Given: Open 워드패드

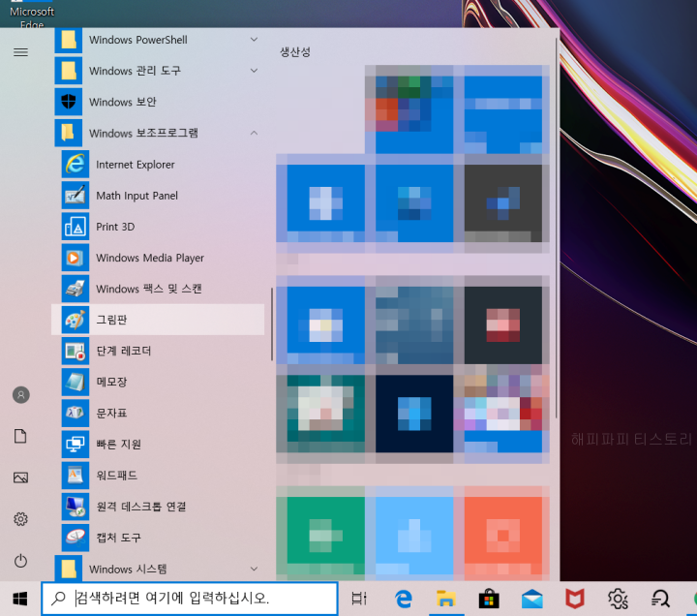Looking at the screenshot, I should click(x=158, y=475).
